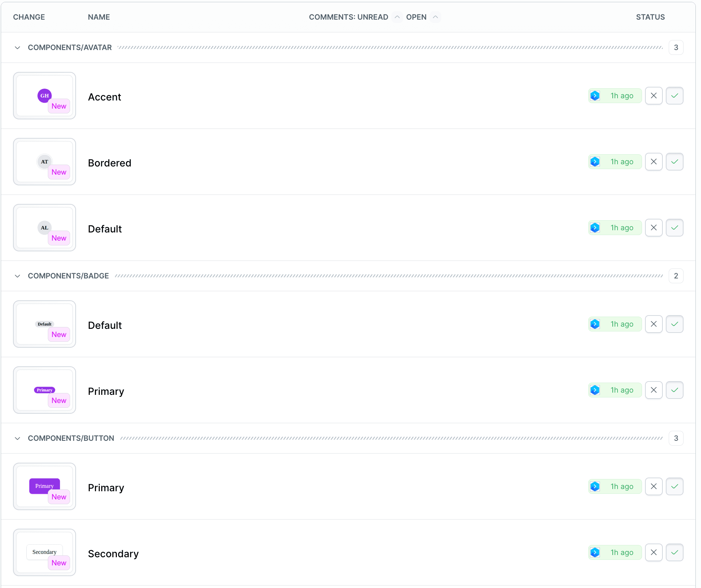The image size is (701, 588).
Task: Deny the Badge Primary story change
Action: point(654,390)
